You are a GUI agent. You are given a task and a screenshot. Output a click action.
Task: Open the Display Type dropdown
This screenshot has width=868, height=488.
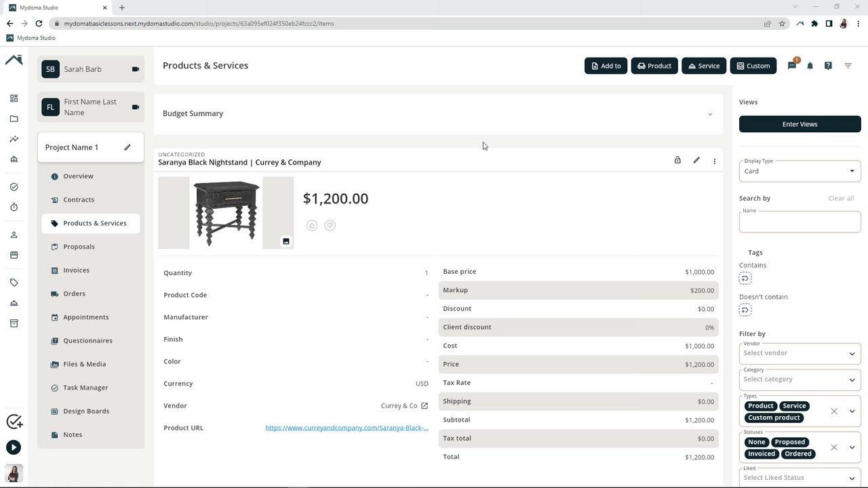800,171
